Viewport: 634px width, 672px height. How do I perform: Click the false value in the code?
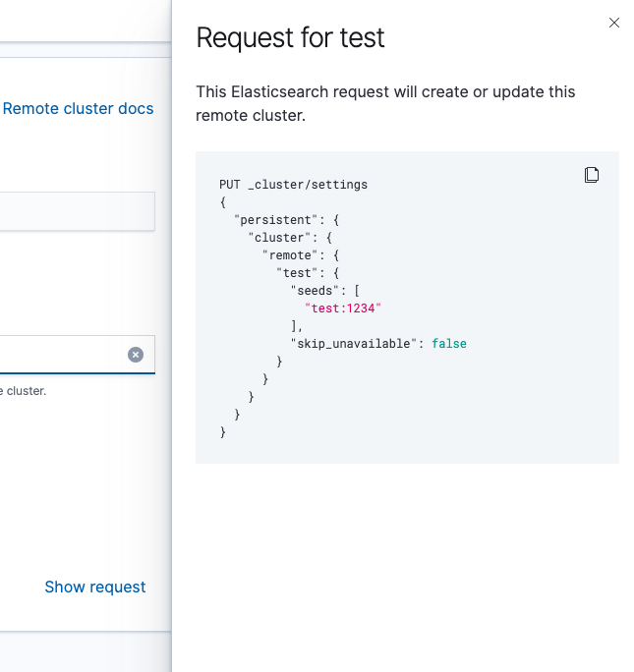(x=449, y=344)
